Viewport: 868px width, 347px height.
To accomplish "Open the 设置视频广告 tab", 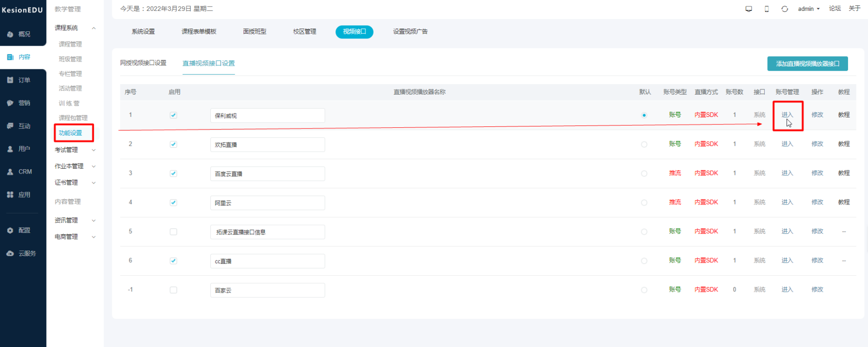I will pos(410,31).
